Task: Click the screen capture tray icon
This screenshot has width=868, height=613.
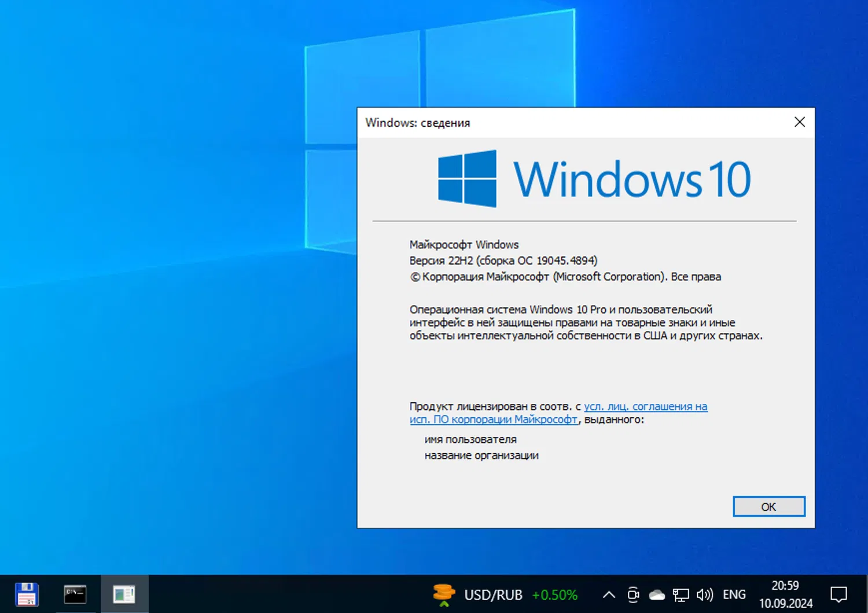Action: [633, 594]
